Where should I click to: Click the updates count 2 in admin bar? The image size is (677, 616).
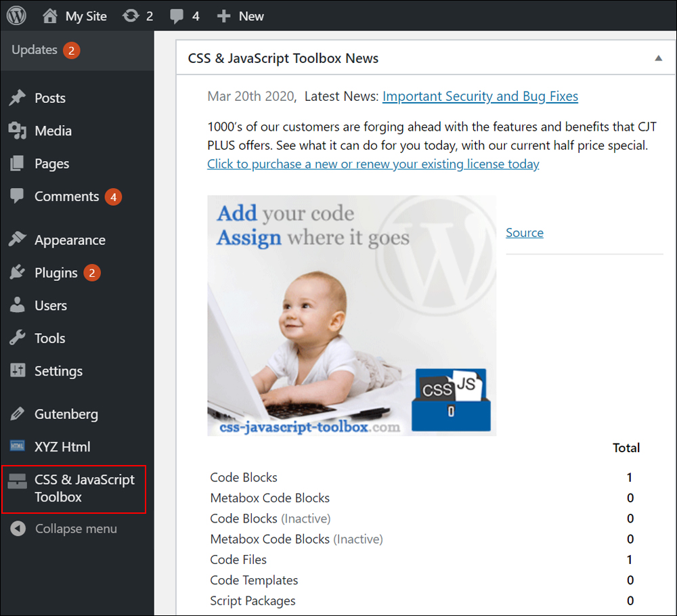coord(150,16)
